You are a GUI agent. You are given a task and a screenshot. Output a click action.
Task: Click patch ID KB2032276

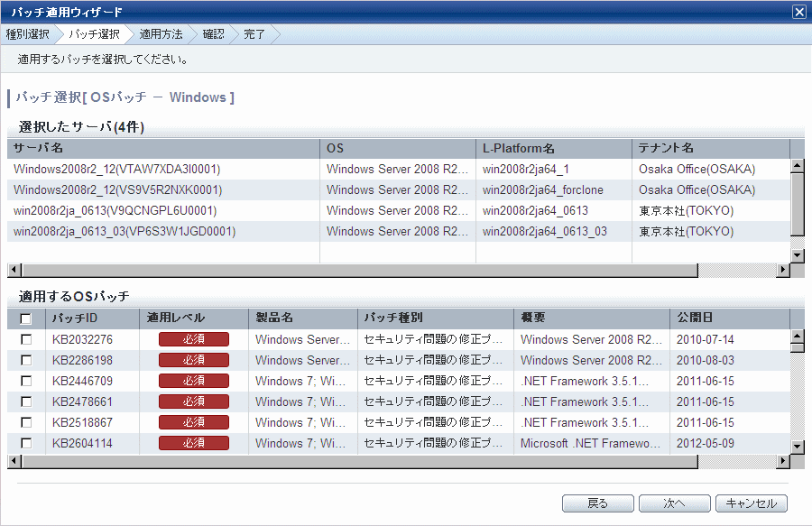coord(82,339)
